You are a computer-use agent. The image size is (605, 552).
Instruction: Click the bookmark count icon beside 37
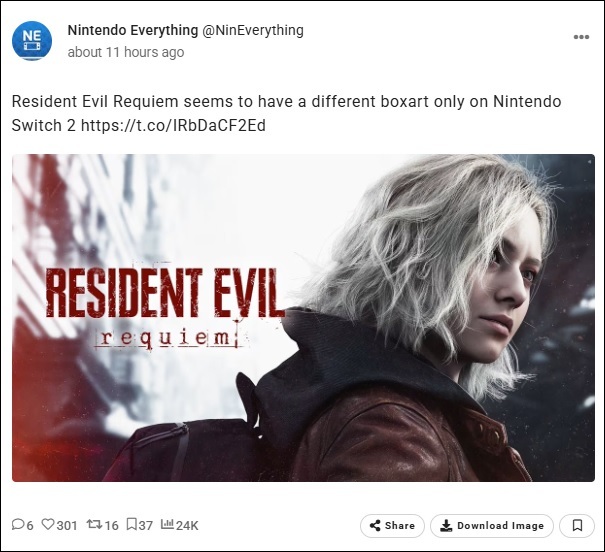coord(132,524)
